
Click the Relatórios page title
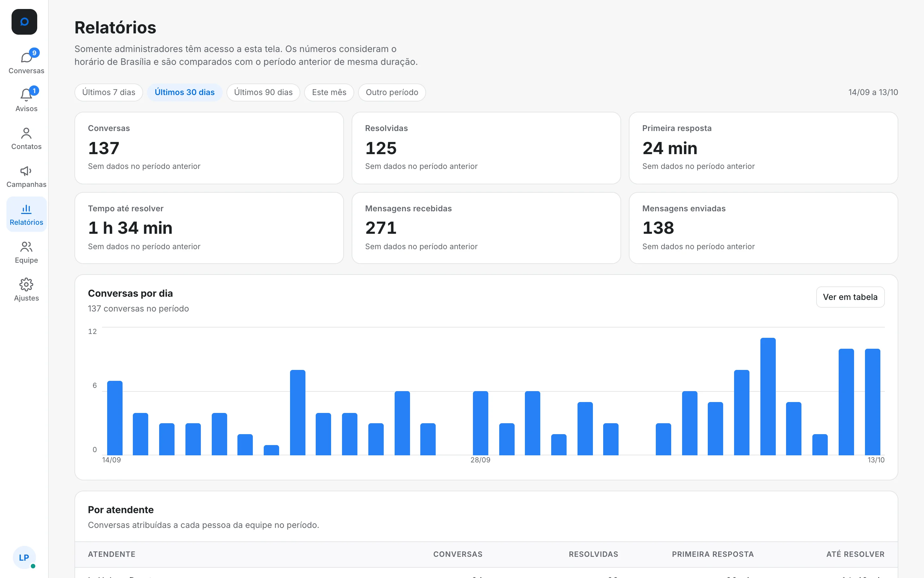click(115, 28)
